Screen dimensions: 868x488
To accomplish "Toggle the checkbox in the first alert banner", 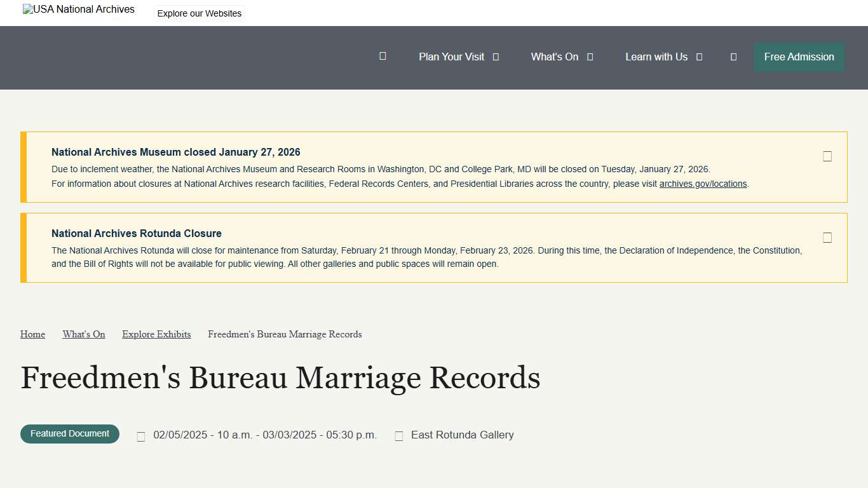I will pyautogui.click(x=827, y=156).
